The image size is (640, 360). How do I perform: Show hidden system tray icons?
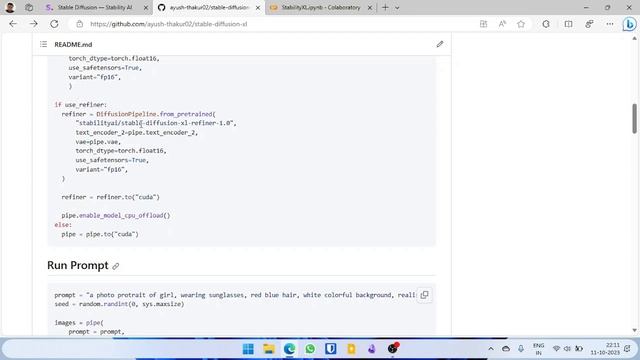tap(491, 349)
